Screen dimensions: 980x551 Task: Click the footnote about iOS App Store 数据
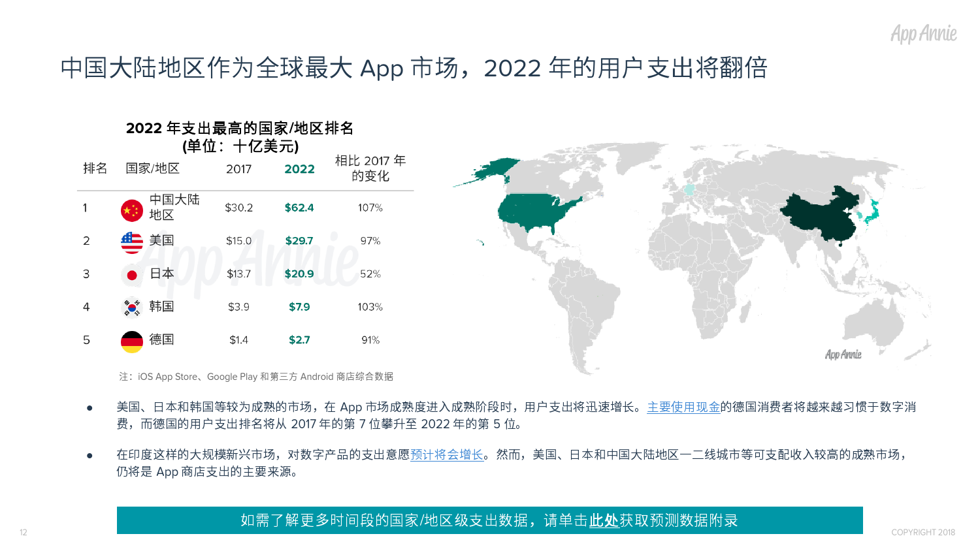pos(256,377)
